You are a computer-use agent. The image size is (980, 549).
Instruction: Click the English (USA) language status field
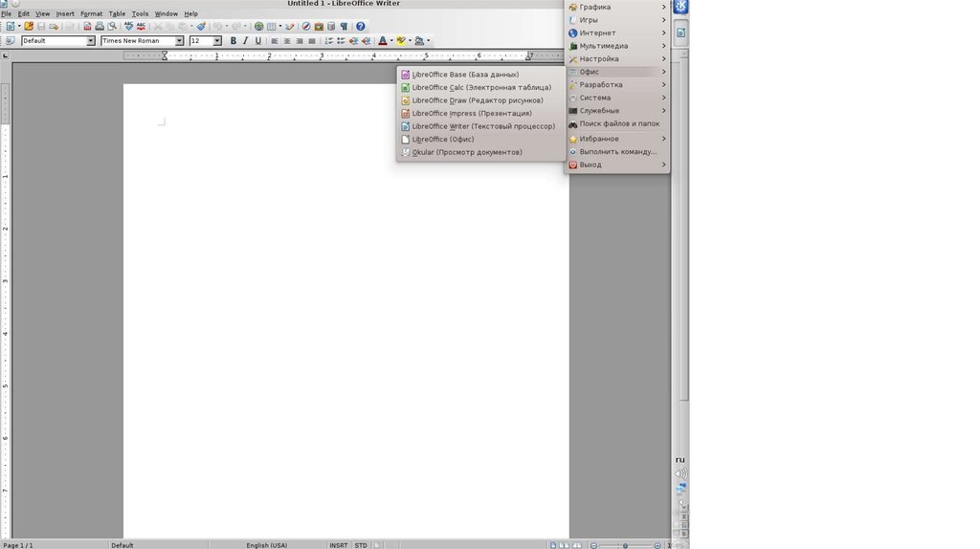267,545
